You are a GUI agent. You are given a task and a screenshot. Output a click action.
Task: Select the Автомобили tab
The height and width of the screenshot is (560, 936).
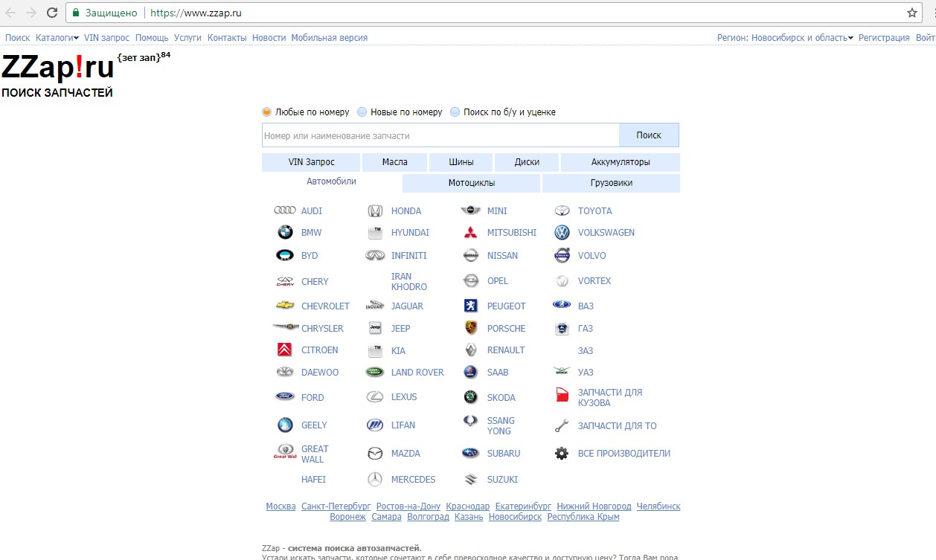[331, 181]
